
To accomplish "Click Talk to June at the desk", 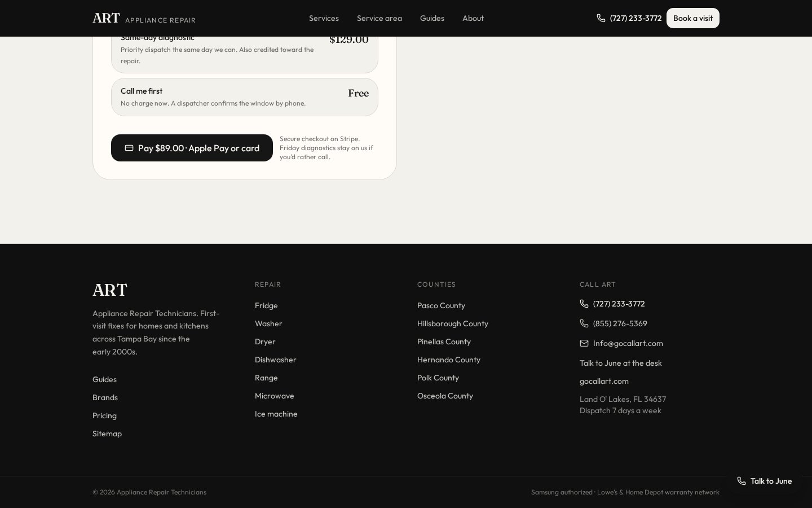I will pos(621,363).
